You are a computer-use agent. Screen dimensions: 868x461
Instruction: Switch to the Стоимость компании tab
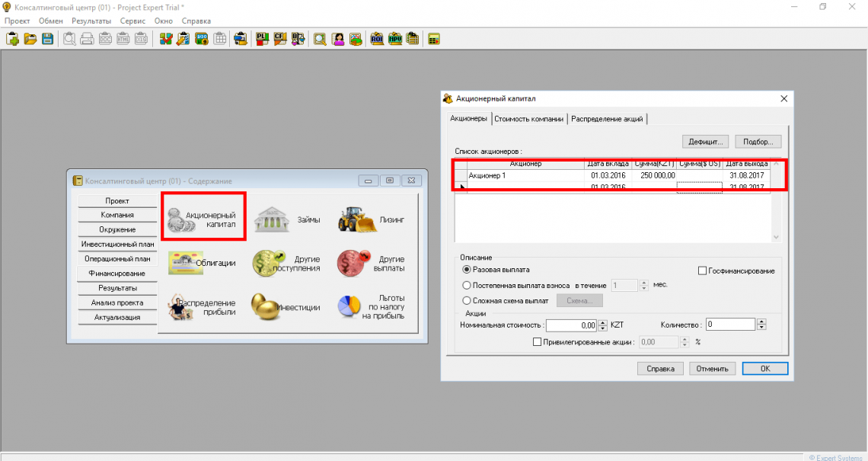[x=529, y=119]
